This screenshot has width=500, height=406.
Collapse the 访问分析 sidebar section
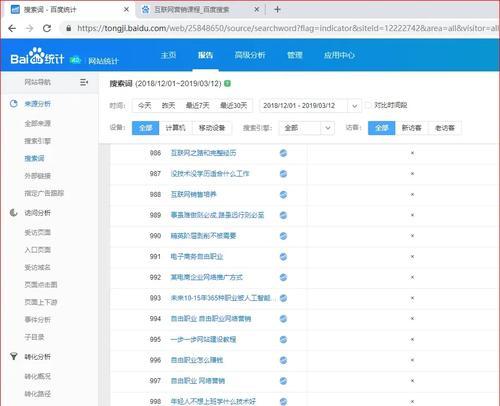(37, 213)
